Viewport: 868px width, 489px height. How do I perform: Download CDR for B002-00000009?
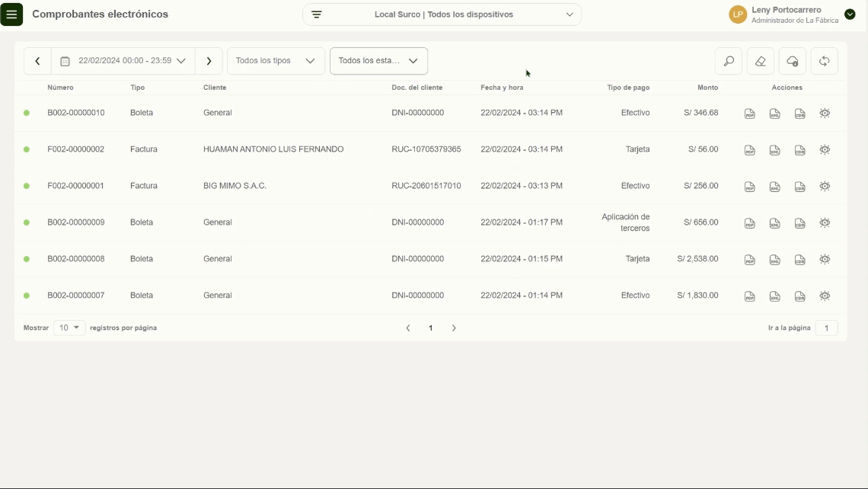800,223
